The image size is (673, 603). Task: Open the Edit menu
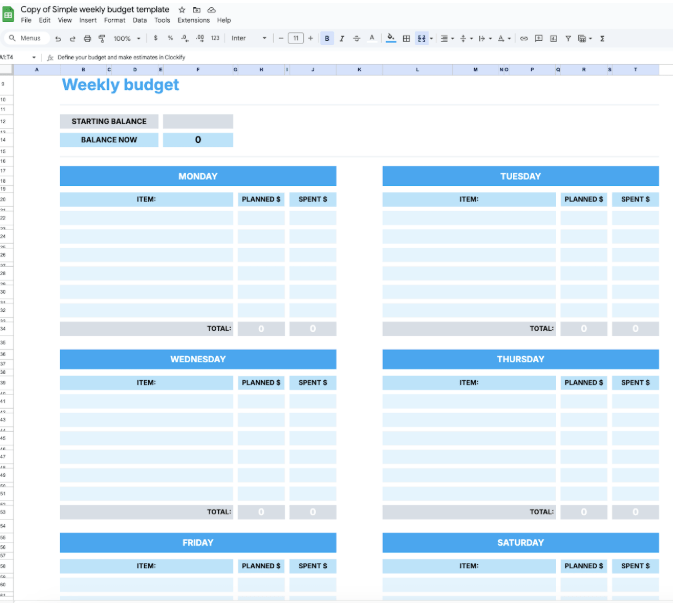tap(45, 20)
